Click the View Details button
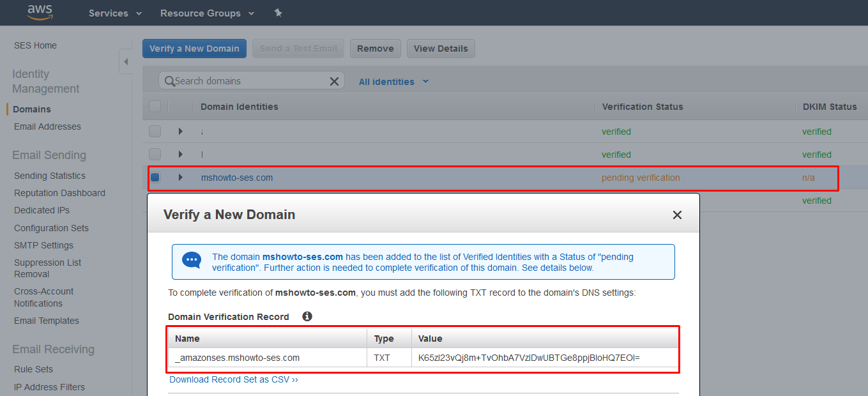The height and width of the screenshot is (396, 868). pos(441,49)
